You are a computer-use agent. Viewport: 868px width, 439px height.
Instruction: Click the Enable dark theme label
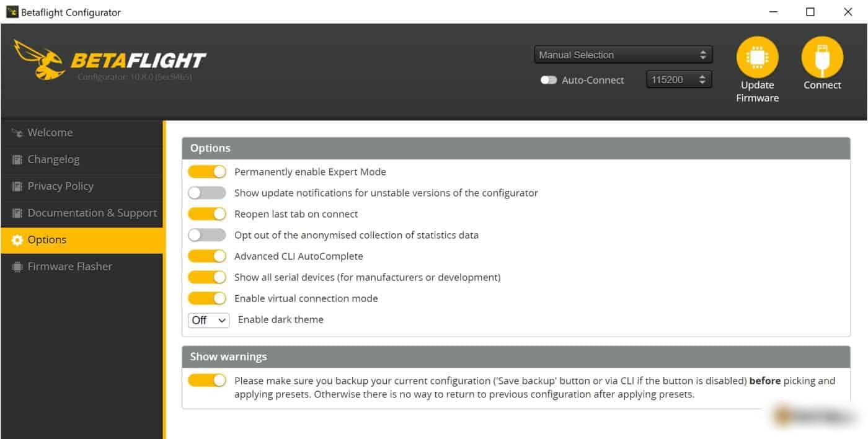(281, 320)
